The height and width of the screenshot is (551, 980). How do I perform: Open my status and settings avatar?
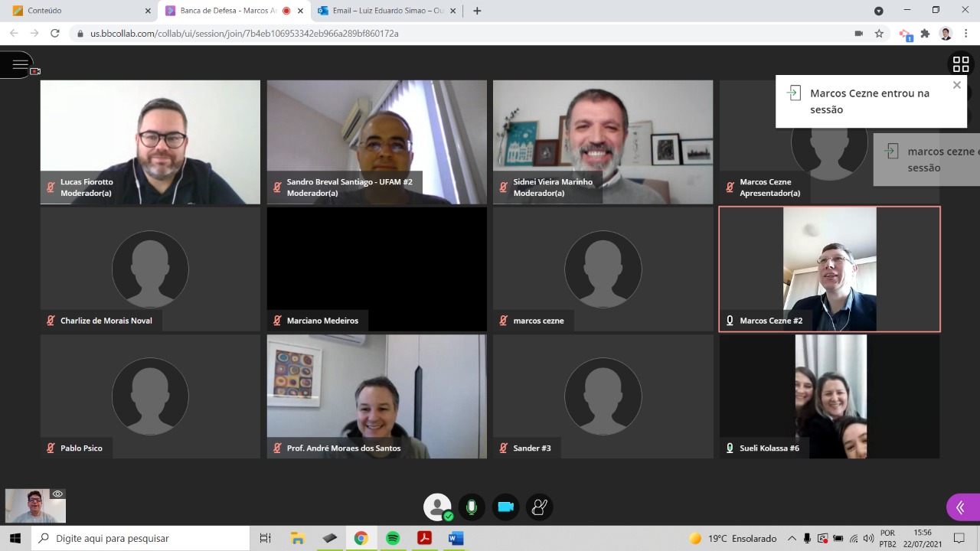point(437,507)
